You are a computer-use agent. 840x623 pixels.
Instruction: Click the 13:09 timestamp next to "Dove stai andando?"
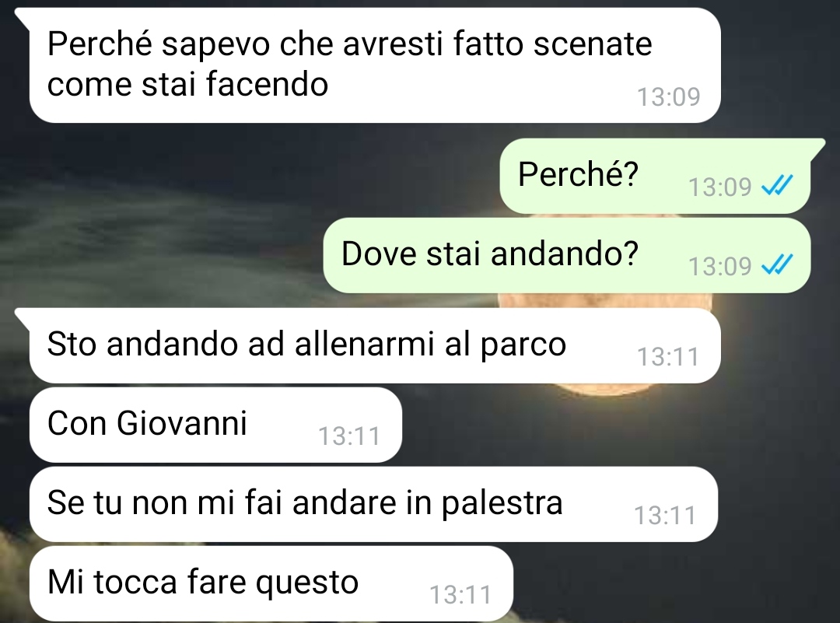point(719,266)
